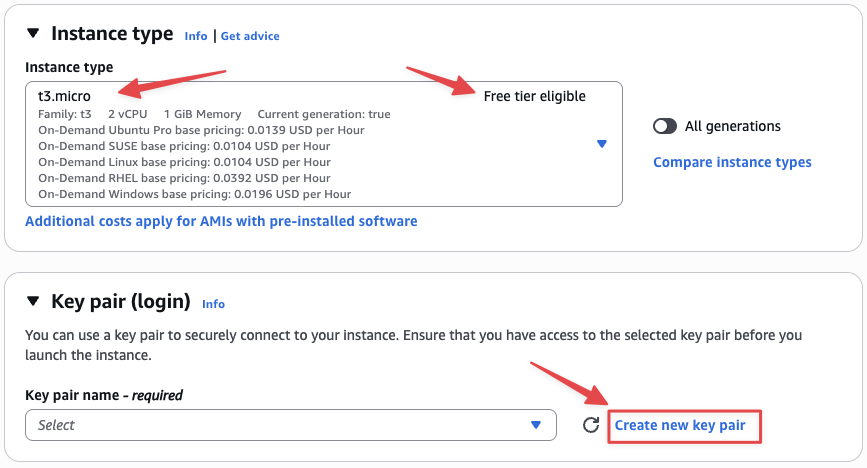The width and height of the screenshot is (867, 468).
Task: Toggle the All generations switch
Action: [665, 126]
